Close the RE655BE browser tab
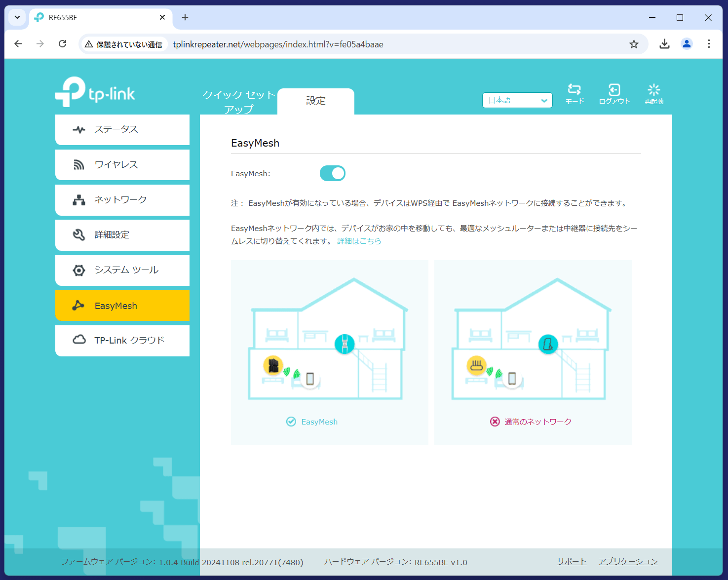 162,17
